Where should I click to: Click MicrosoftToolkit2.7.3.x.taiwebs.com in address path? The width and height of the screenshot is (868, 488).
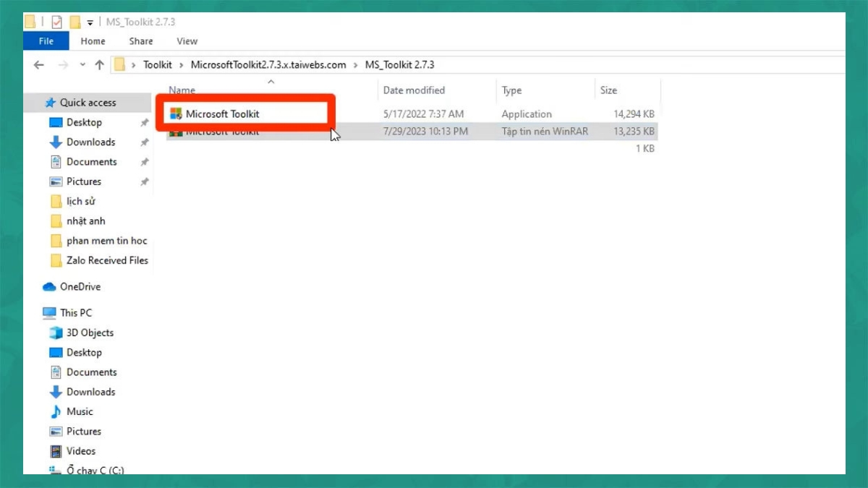point(268,65)
